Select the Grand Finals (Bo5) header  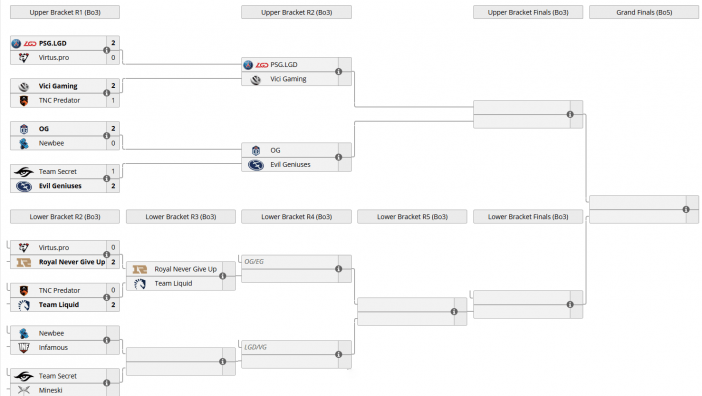click(644, 13)
